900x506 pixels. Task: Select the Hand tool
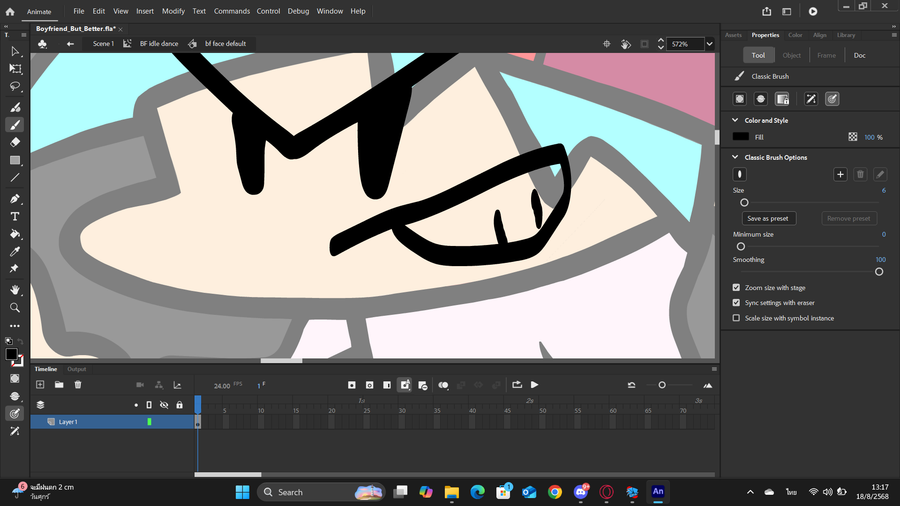coord(15,290)
